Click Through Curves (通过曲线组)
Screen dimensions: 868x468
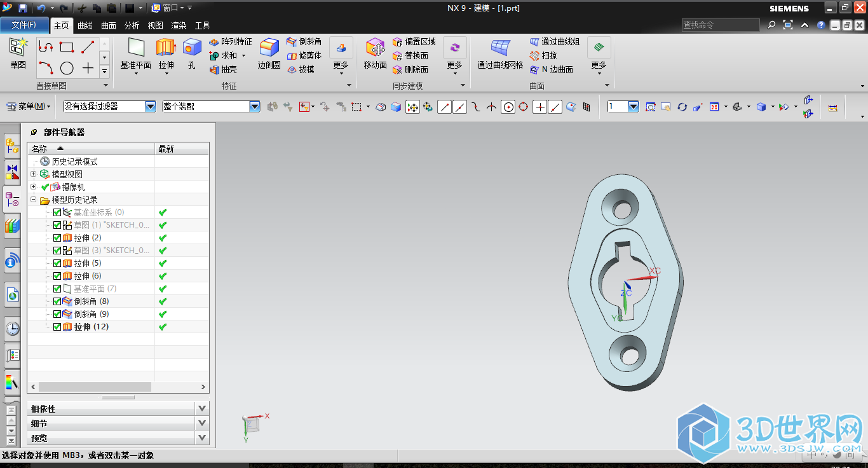(555, 42)
